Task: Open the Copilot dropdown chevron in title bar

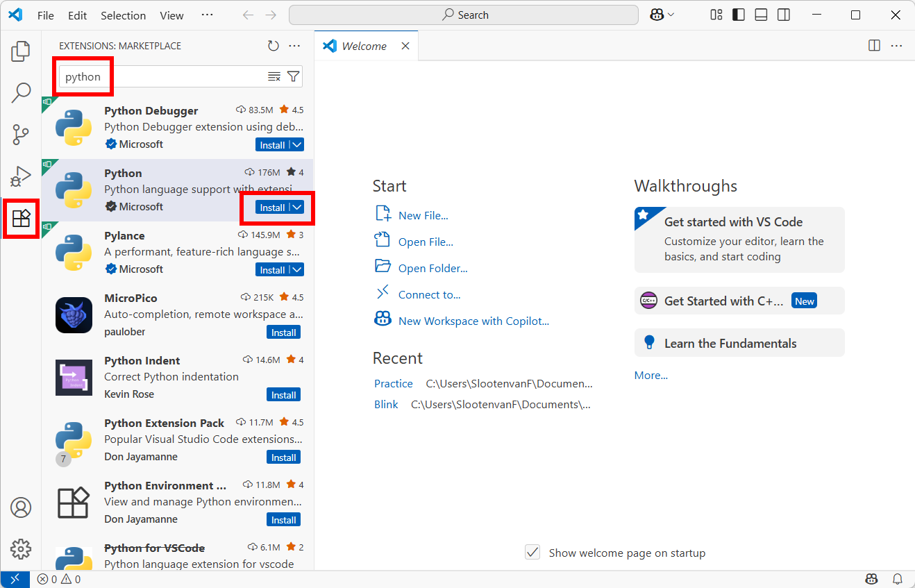Action: pyautogui.click(x=671, y=15)
